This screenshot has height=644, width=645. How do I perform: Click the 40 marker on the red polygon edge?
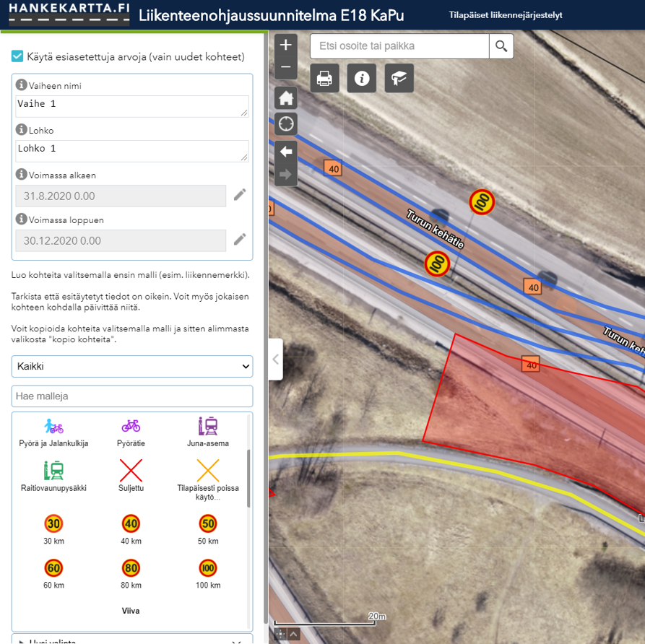[x=531, y=365]
